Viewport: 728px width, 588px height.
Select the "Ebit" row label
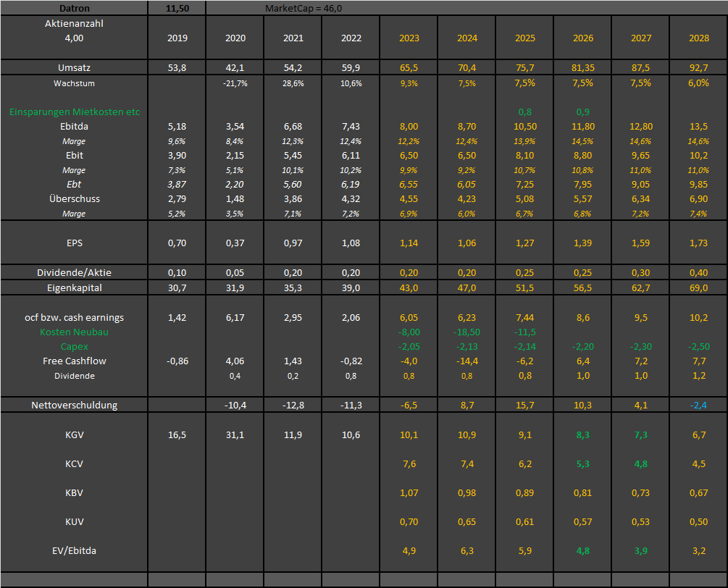pyautogui.click(x=75, y=156)
